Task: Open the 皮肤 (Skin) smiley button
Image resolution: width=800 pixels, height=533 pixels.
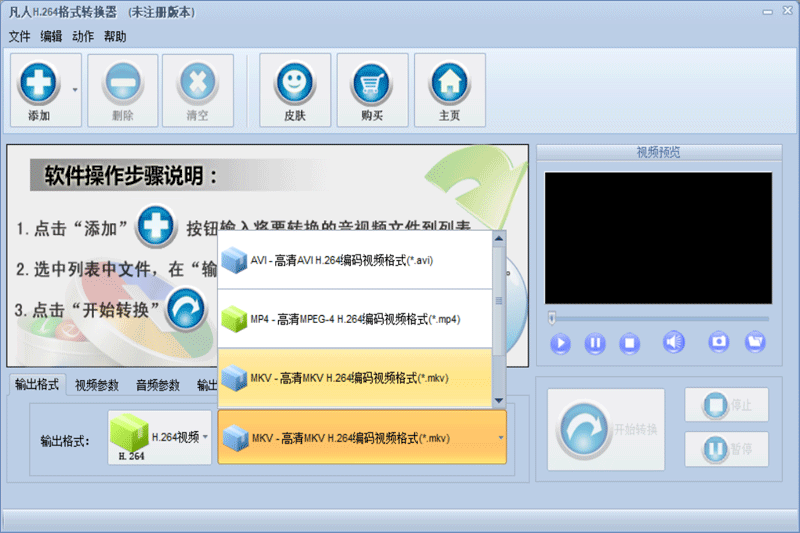Action: coord(295,90)
